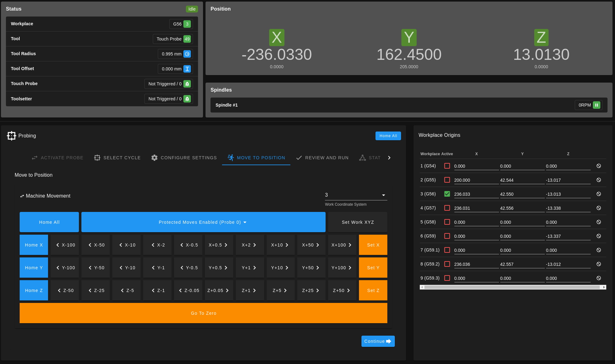Activate workplace 5 (G58) checkbox
615x364 pixels.
tap(447, 222)
